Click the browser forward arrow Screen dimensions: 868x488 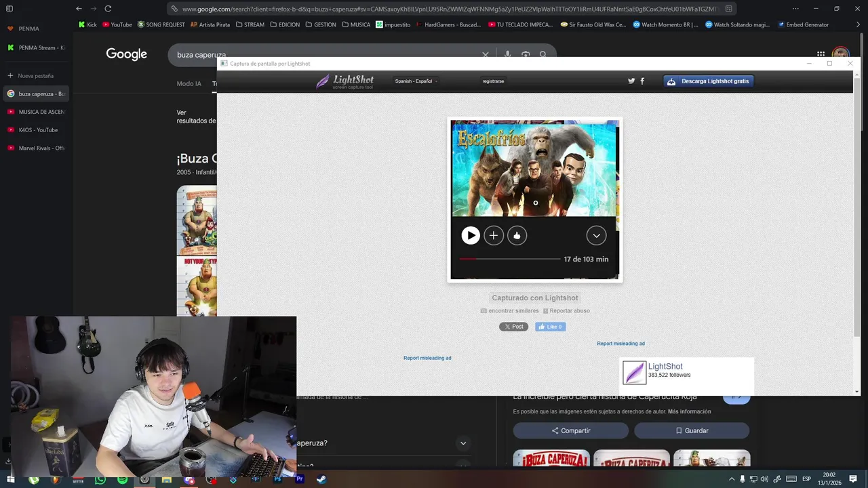[94, 9]
